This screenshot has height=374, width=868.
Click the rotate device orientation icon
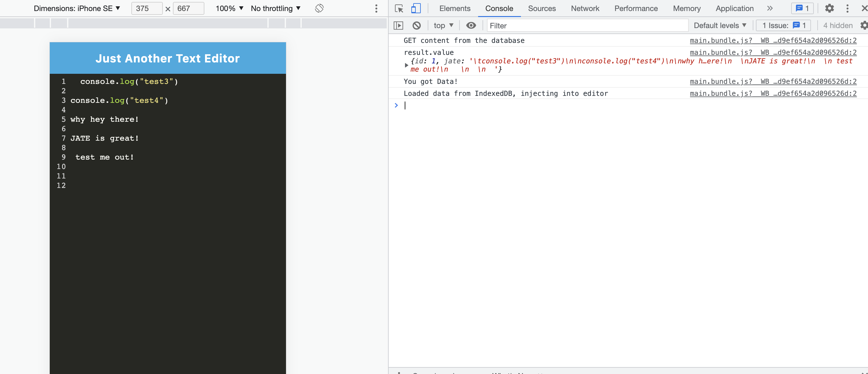(x=319, y=9)
